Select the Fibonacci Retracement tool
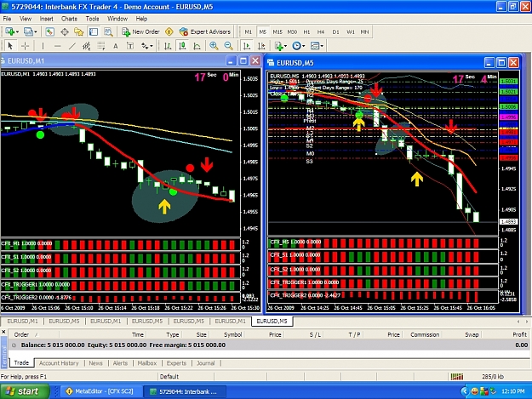The image size is (532, 399). pyautogui.click(x=101, y=46)
